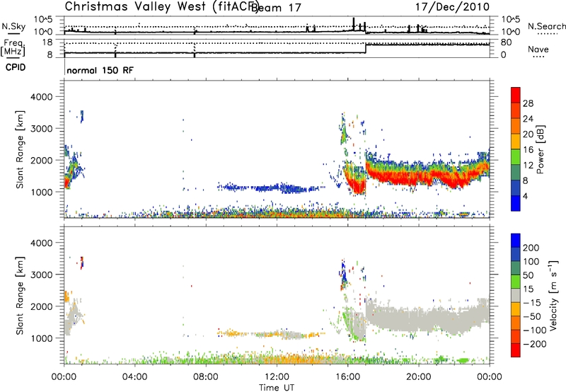This screenshot has width=566, height=392.
Task: Click the '16:00' time axis label
Action: coord(347,377)
